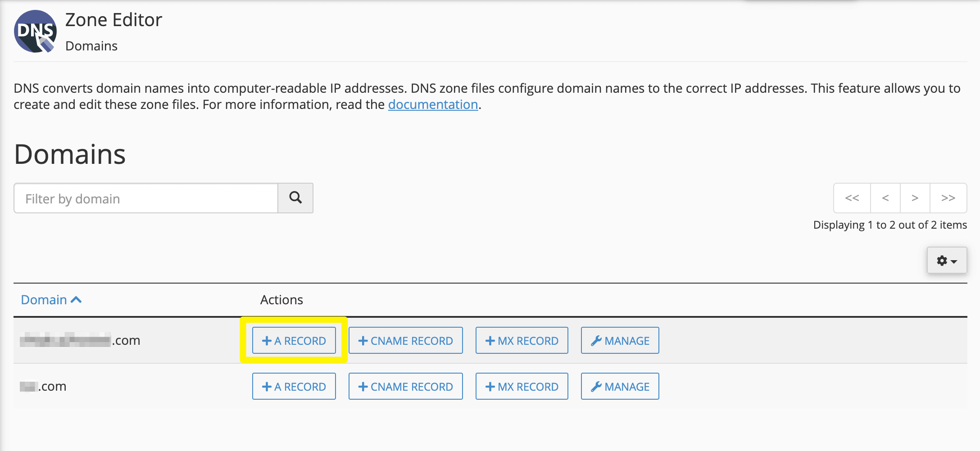Click the wrench icon on second domain's Manage button
Viewport: 980px width, 451px height.
[597, 386]
